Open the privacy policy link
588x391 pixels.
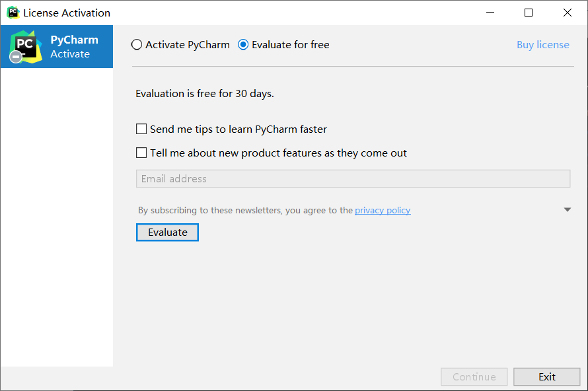383,210
